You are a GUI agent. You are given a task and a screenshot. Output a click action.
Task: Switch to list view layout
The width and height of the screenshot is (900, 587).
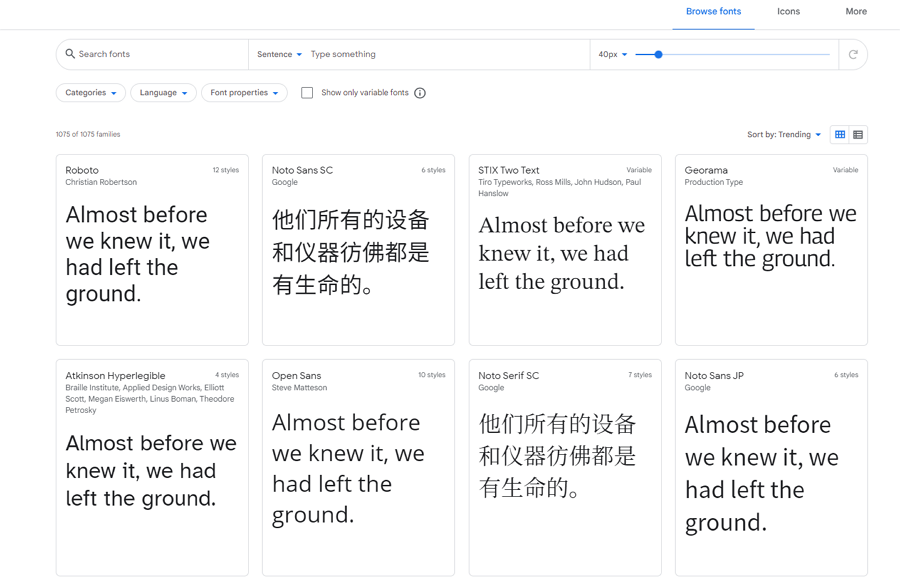tap(858, 135)
